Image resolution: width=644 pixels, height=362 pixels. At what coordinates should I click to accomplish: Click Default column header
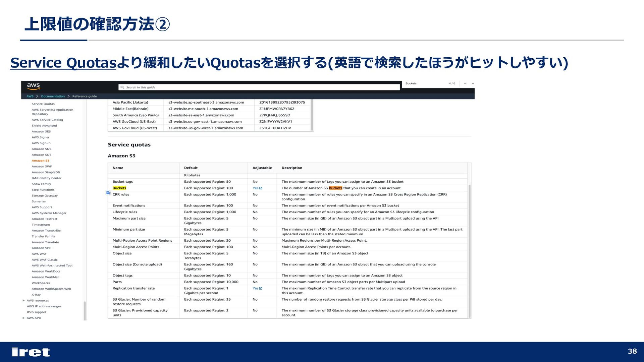pyautogui.click(x=191, y=168)
